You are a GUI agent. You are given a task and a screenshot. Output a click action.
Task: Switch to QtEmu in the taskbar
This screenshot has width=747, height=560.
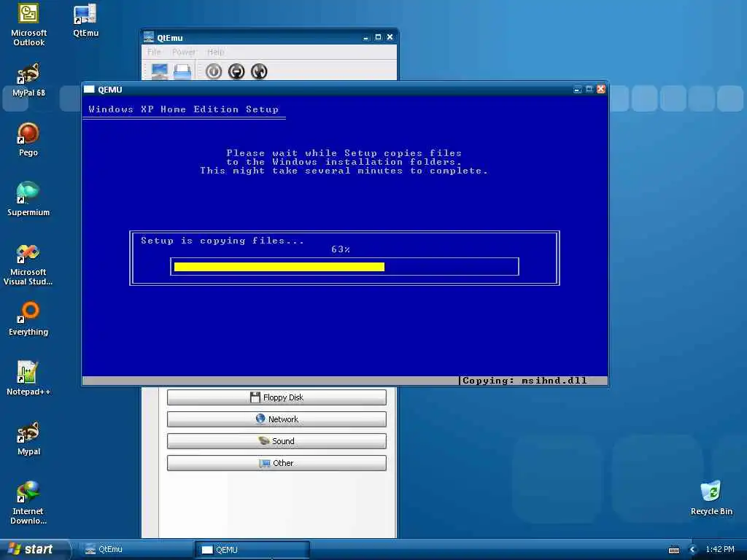coord(136,550)
